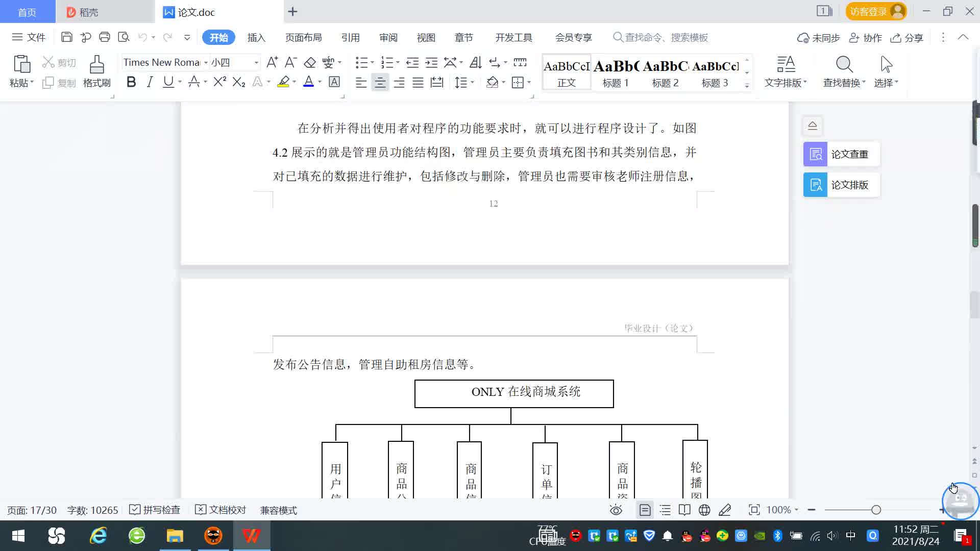The image size is (980, 551).
Task: Collapse the side assistant panel
Action: [813, 126]
